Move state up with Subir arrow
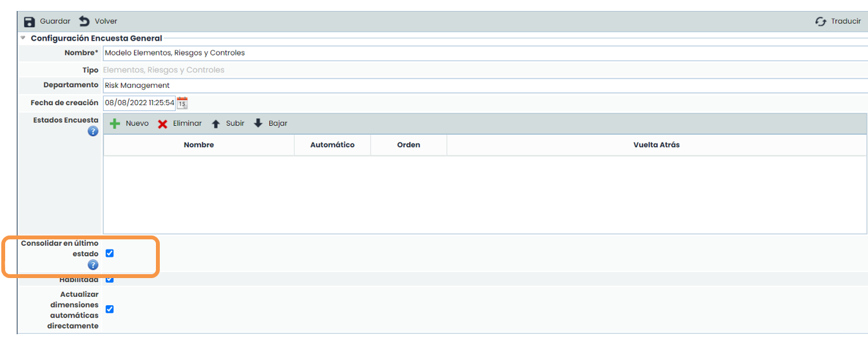 click(x=216, y=124)
